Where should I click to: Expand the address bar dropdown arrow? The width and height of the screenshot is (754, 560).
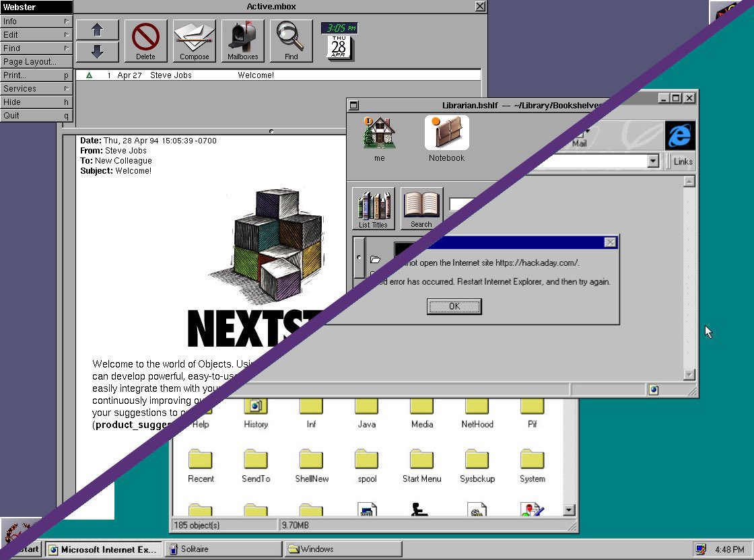pyautogui.click(x=652, y=161)
